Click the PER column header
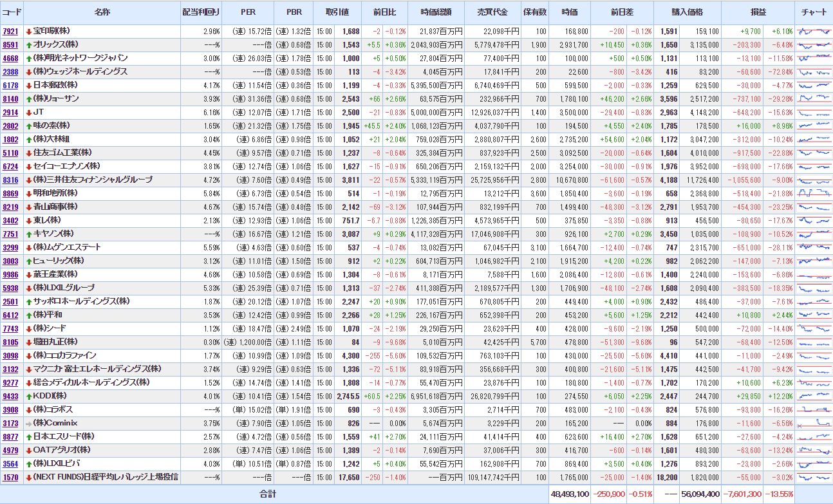 tap(248, 12)
